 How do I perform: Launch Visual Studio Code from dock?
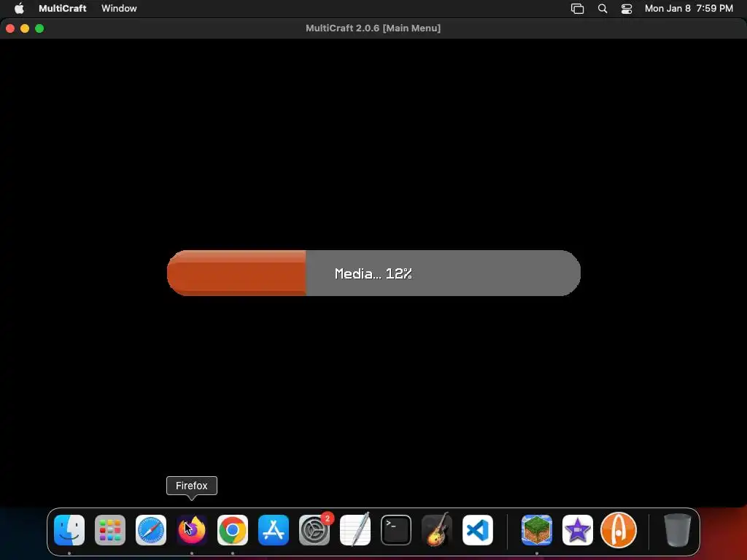tap(478, 530)
